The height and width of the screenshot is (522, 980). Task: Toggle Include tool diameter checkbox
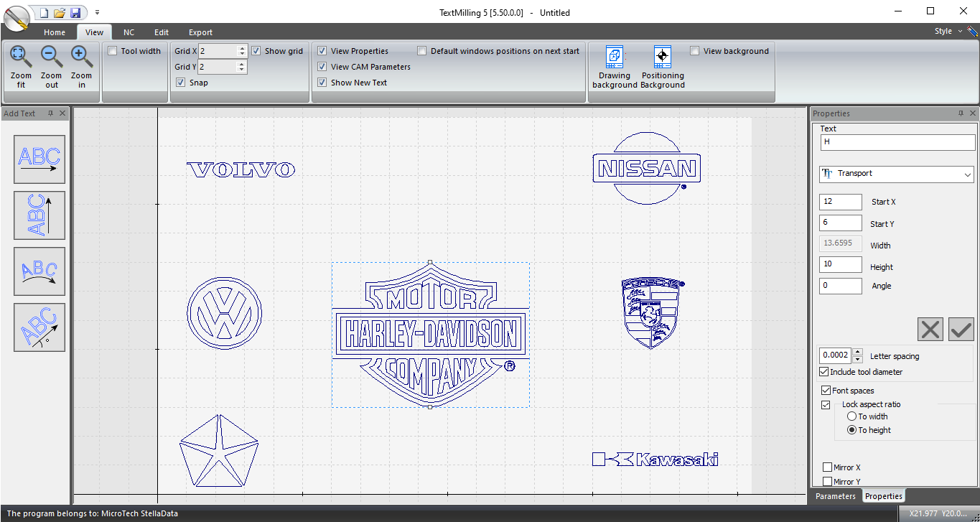[x=823, y=372]
